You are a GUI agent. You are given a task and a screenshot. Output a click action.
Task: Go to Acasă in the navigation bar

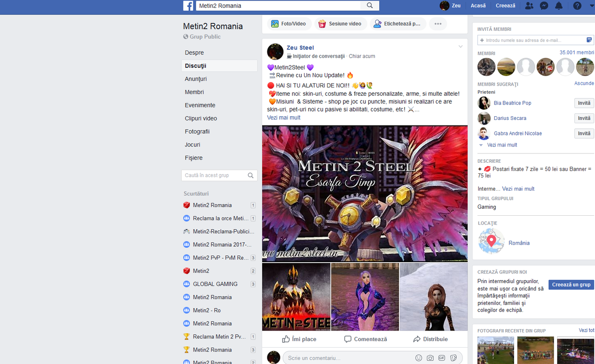[x=478, y=6]
